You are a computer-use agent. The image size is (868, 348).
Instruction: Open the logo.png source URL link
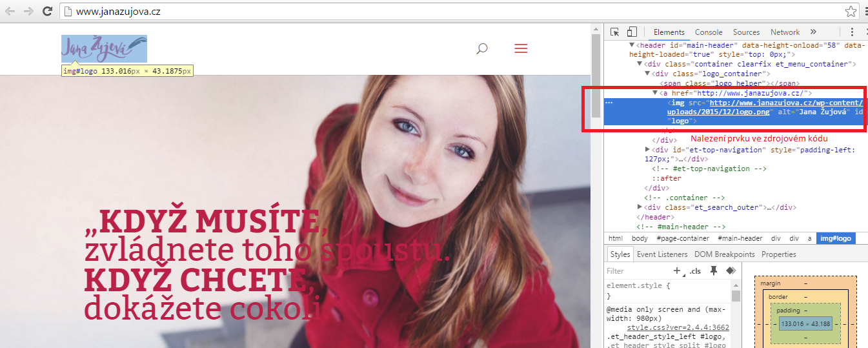(x=764, y=107)
